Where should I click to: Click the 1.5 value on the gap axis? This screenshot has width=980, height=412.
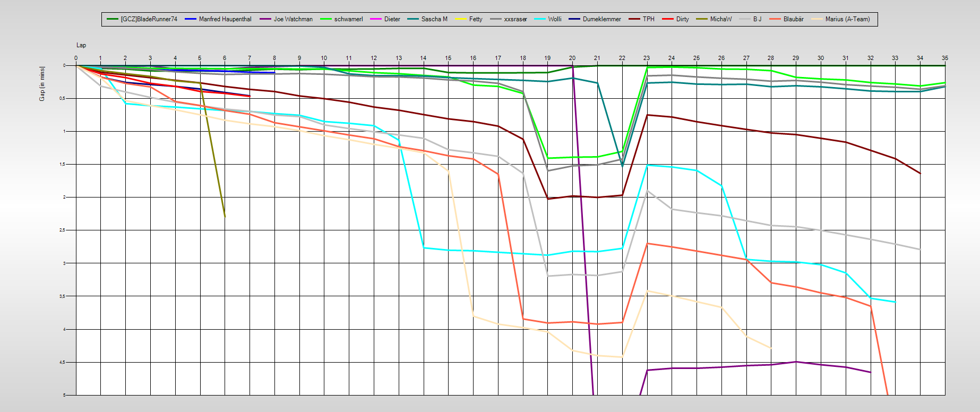click(62, 165)
